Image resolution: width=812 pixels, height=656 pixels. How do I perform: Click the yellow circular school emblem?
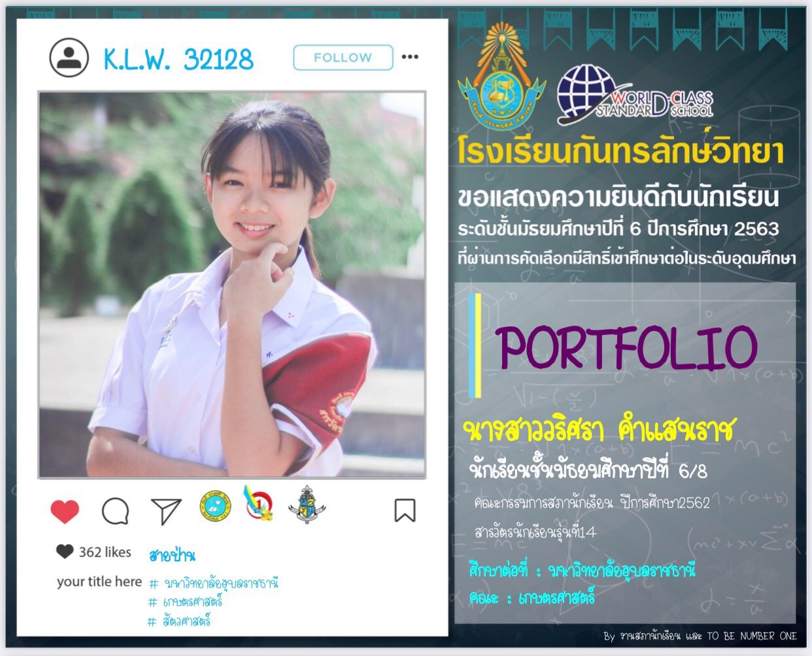[215, 506]
